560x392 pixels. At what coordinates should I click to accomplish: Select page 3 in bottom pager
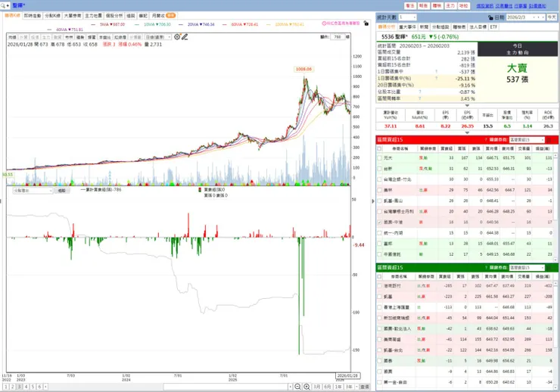click(x=19, y=387)
